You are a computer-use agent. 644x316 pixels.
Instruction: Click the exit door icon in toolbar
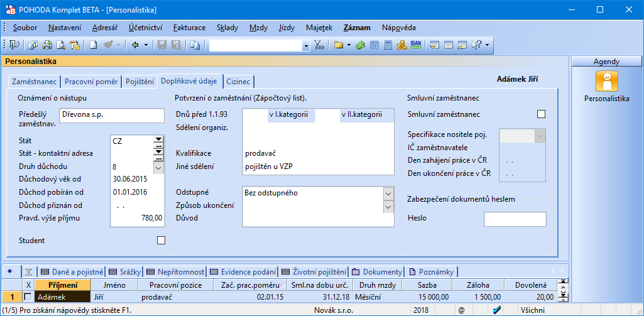click(15, 45)
